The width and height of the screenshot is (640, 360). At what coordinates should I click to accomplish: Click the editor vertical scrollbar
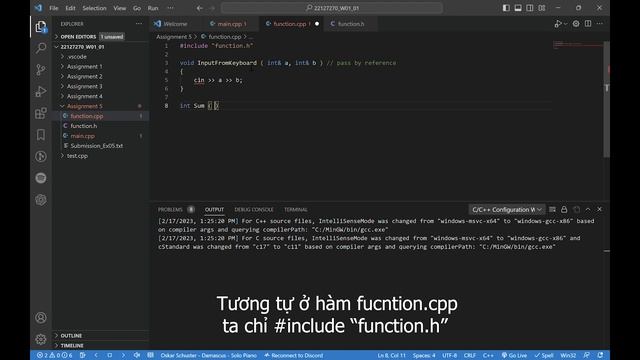[x=607, y=98]
